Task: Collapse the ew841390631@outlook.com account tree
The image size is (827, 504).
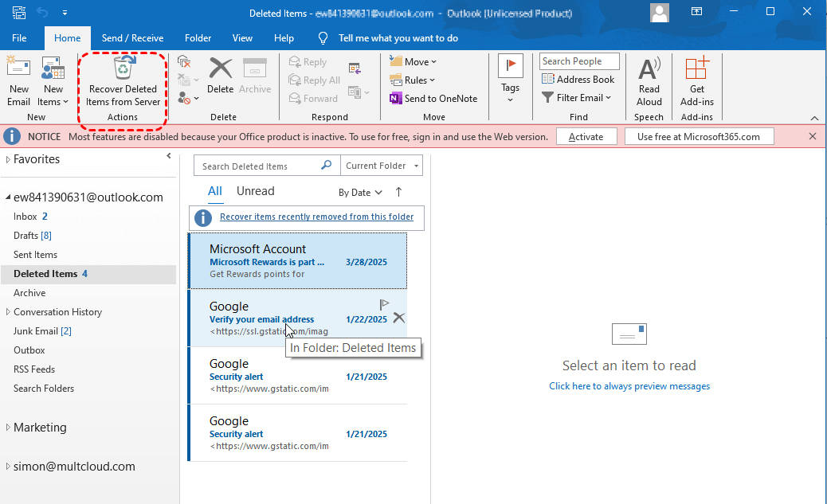Action: point(8,197)
